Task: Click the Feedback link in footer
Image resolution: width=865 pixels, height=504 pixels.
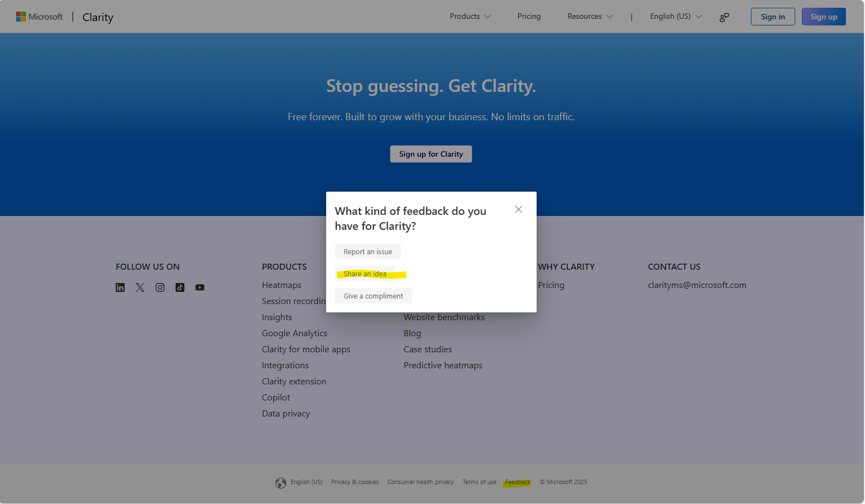Action: pos(518,482)
